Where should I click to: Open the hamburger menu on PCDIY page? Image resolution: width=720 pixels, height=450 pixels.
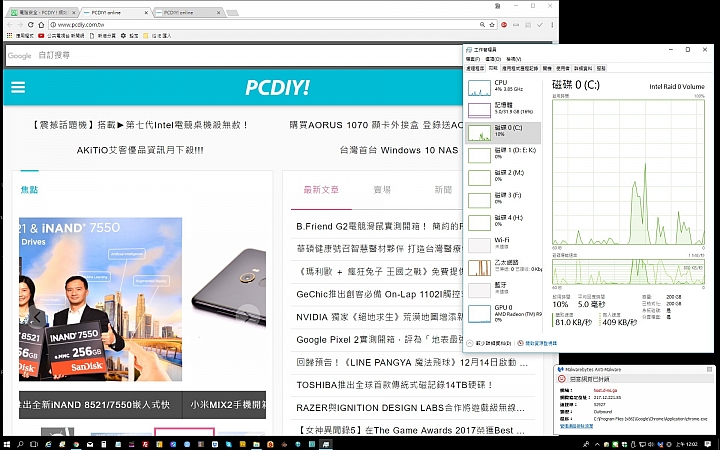[x=18, y=87]
